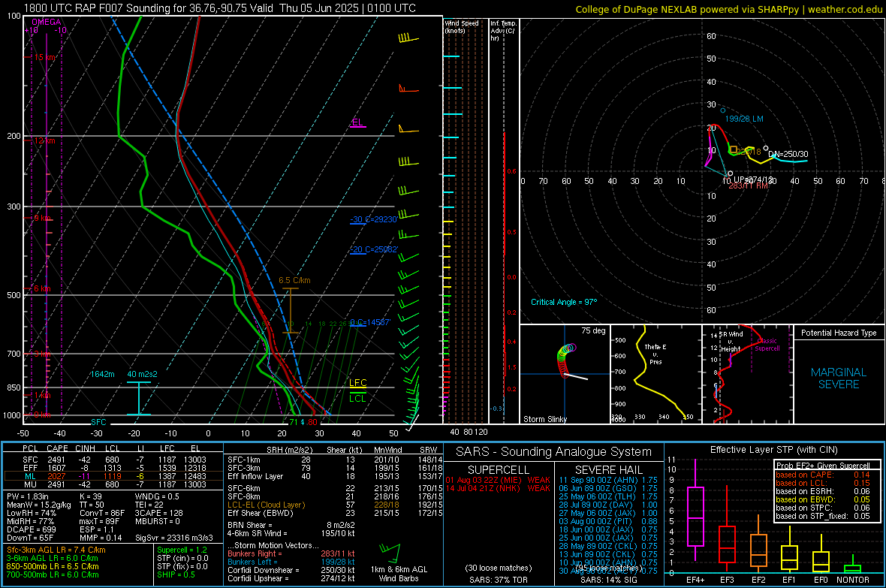Viewport: 886px width, 588px height.
Task: Click the Classic Supercell label in SR Wind panel
Action: click(767, 345)
